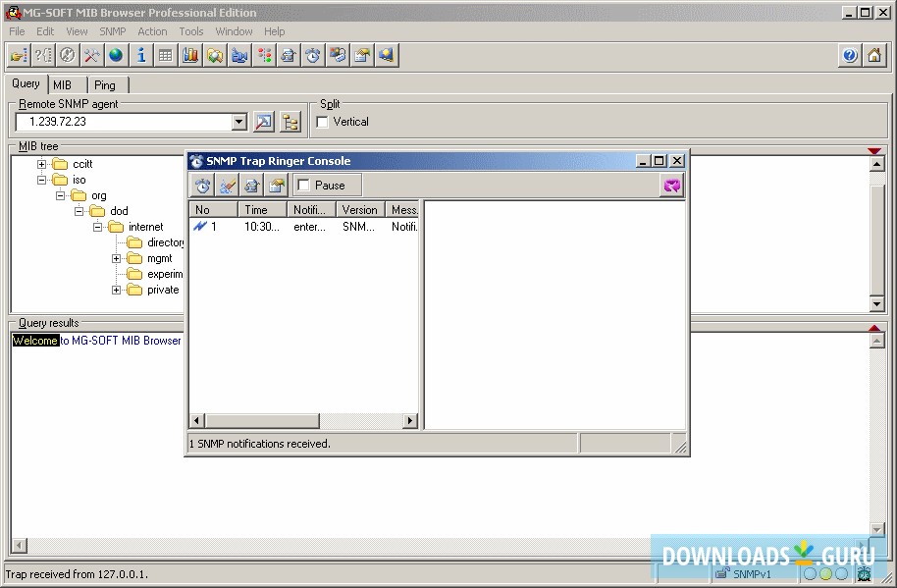Image resolution: width=897 pixels, height=588 pixels.
Task: Open the SNMP menu
Action: pos(112,31)
